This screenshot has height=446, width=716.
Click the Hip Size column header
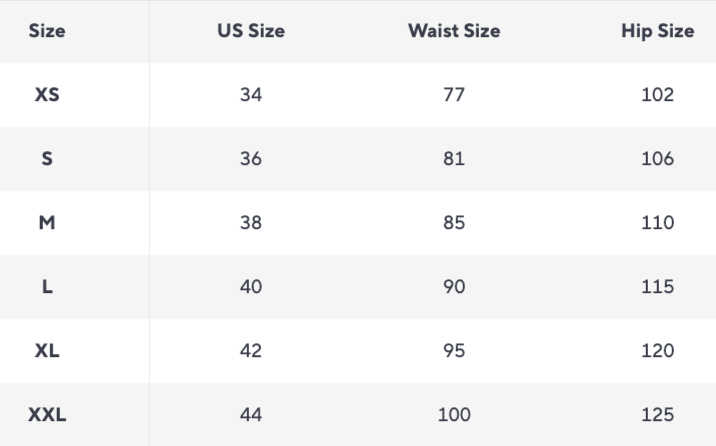point(658,31)
